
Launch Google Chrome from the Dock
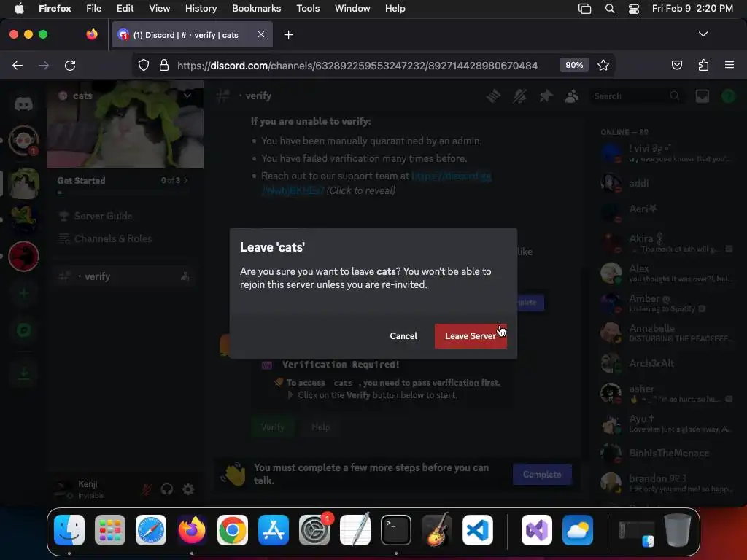233,530
